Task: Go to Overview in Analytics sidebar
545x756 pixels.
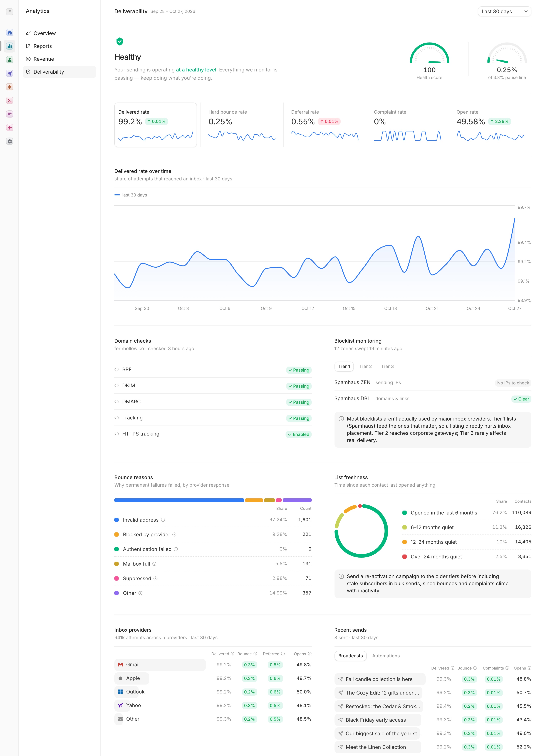Action: pos(59,33)
